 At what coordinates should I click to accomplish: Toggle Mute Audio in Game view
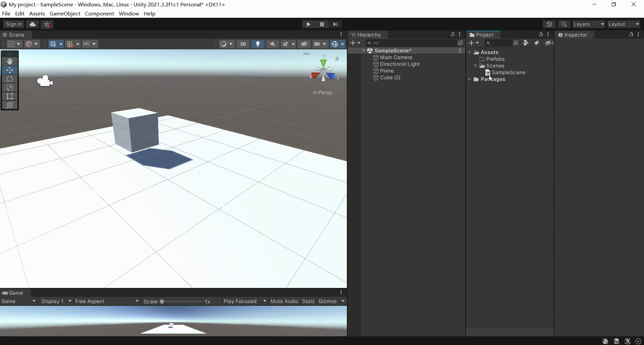284,301
